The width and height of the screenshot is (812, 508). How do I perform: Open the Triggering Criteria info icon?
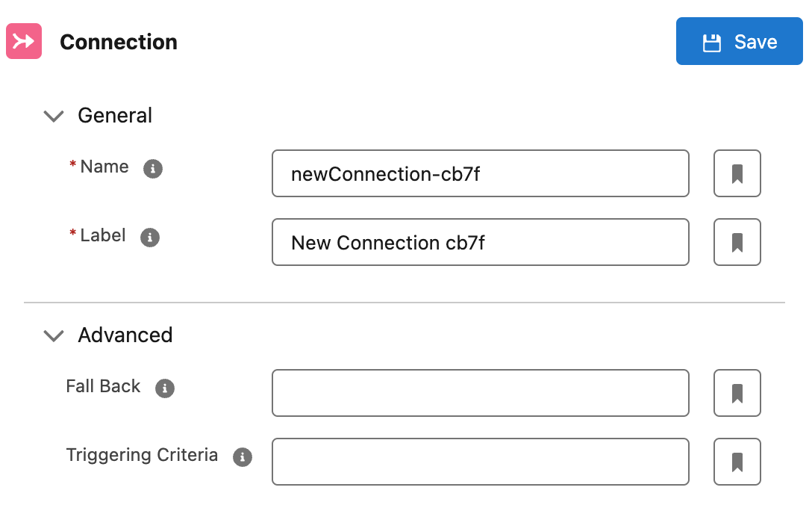[243, 457]
